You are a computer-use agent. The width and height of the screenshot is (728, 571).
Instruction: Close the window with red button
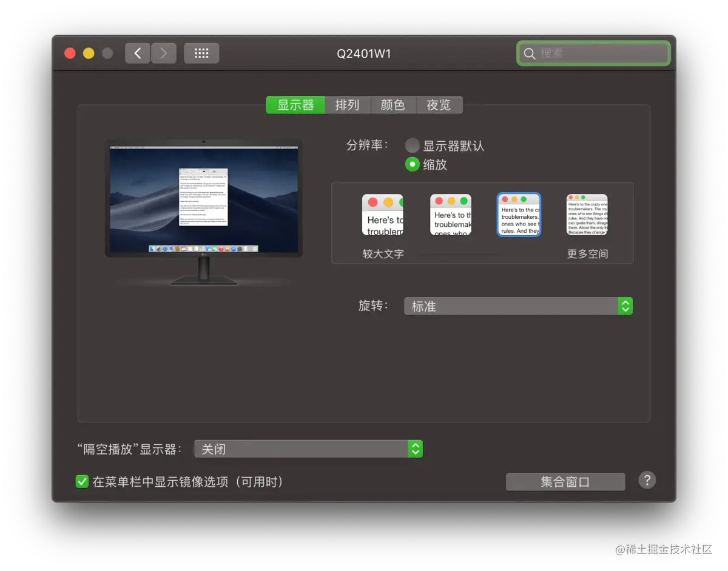[x=70, y=53]
